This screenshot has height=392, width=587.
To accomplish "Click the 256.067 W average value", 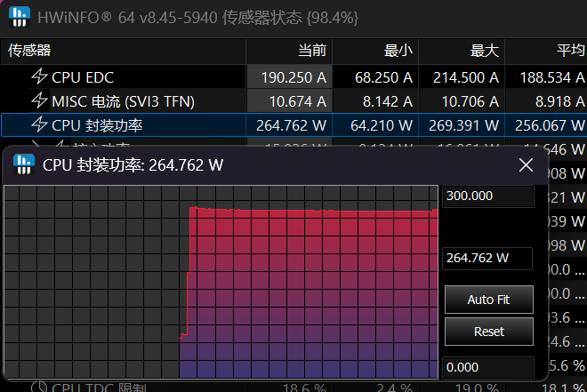I will pyautogui.click(x=550, y=125).
